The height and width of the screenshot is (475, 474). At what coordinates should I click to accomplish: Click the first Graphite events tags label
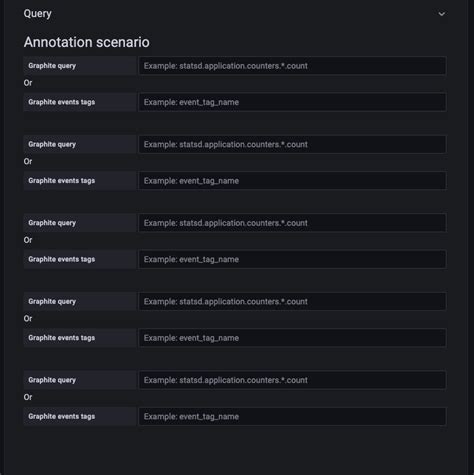62,102
